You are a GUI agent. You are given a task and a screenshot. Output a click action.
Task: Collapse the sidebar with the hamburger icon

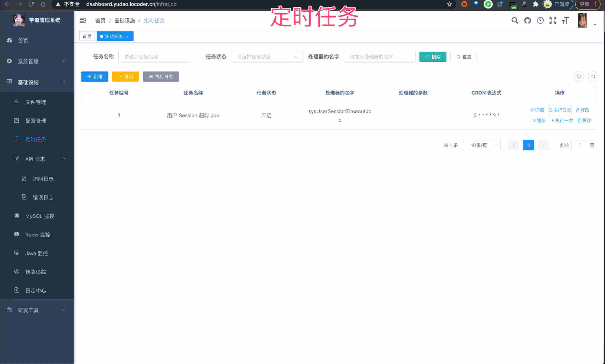click(x=83, y=21)
